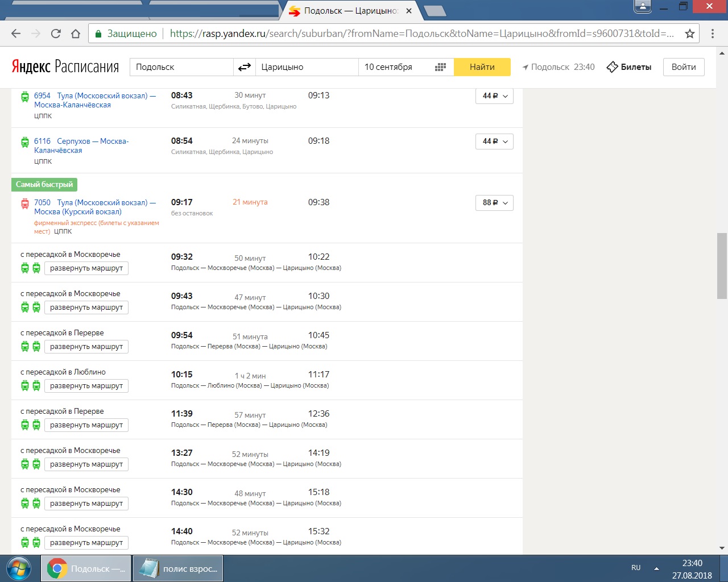Reload the page in the browser
This screenshot has width=728, height=582.
point(56,34)
